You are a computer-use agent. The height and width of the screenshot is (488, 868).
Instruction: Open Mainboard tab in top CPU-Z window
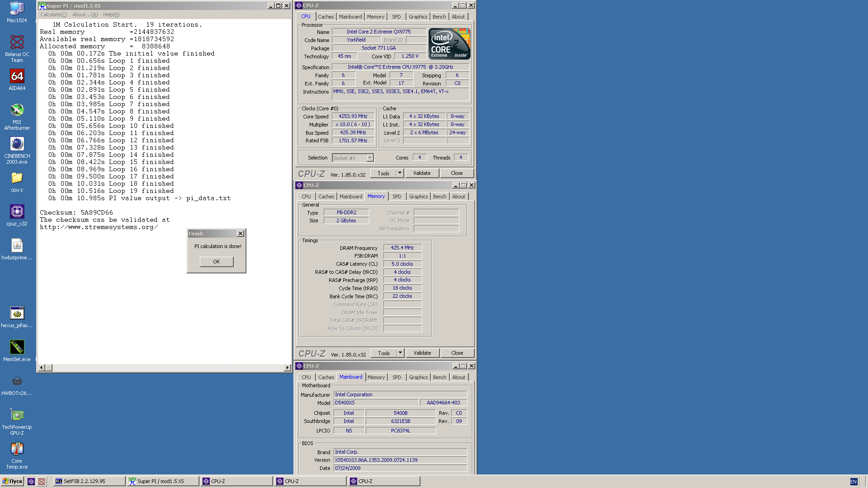point(350,17)
